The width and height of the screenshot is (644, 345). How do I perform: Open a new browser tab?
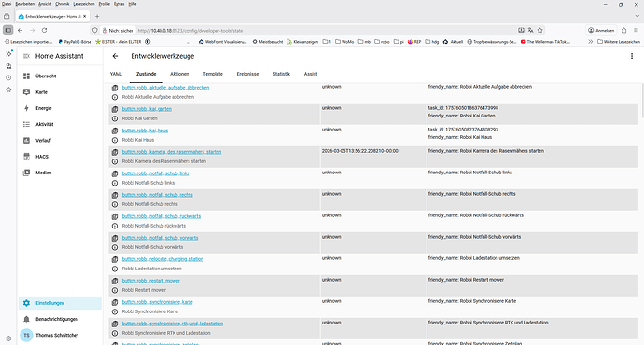pos(97,17)
